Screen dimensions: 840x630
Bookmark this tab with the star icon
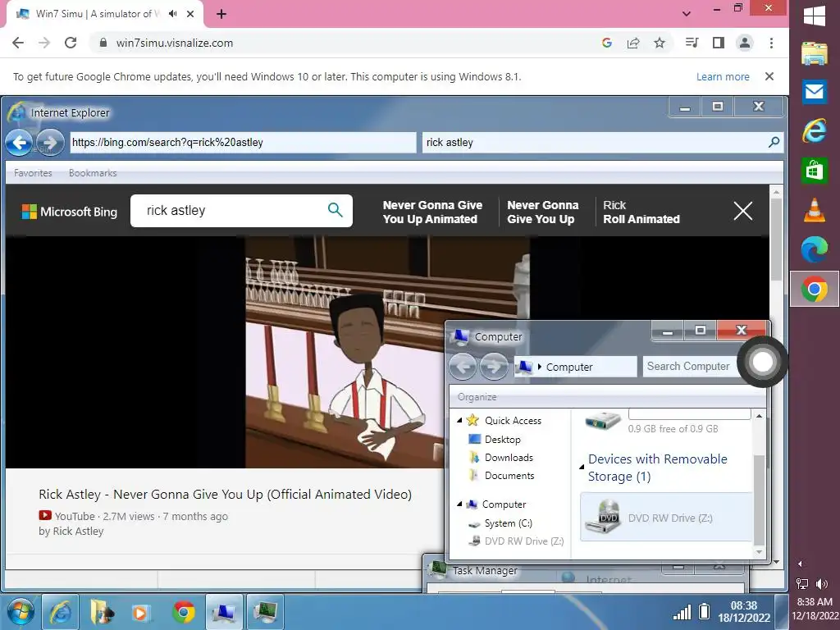click(x=660, y=43)
